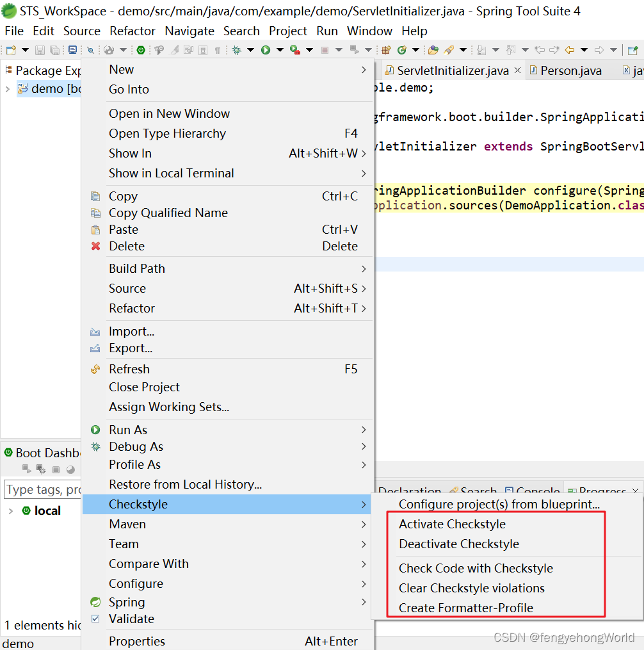Open the Refactor menu in menu bar
This screenshot has width=644, height=650.
point(133,31)
